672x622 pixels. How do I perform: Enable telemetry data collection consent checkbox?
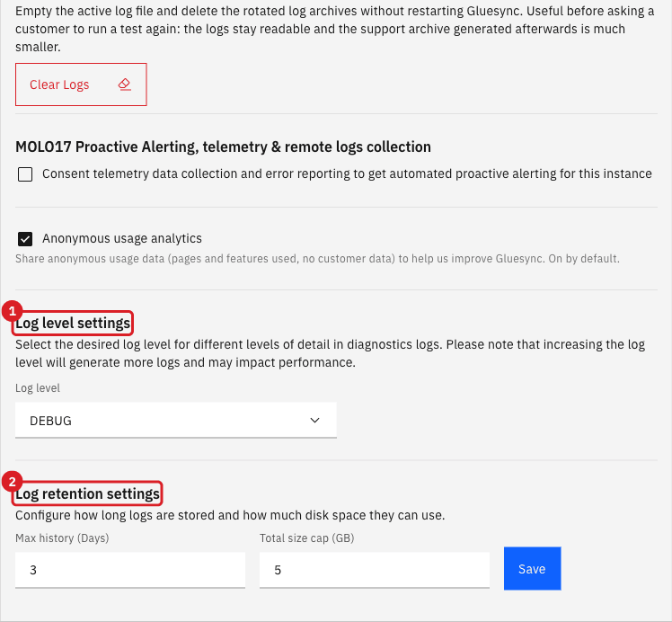[x=25, y=174]
